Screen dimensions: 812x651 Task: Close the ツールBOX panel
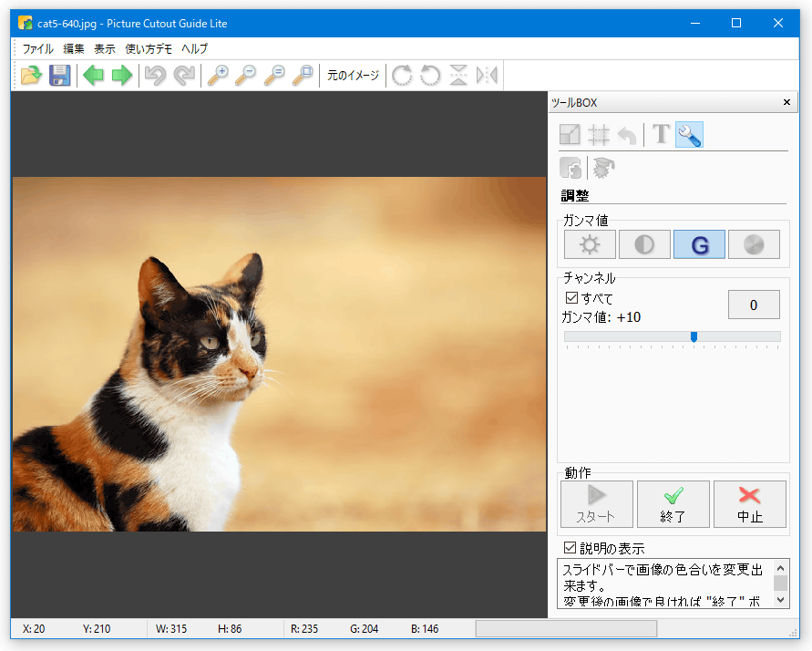(x=786, y=102)
